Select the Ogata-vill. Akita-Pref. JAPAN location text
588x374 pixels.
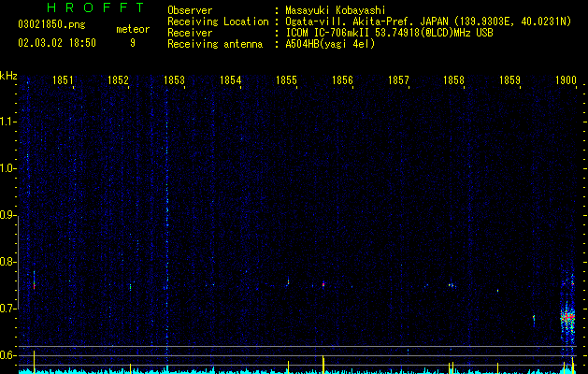(x=428, y=22)
